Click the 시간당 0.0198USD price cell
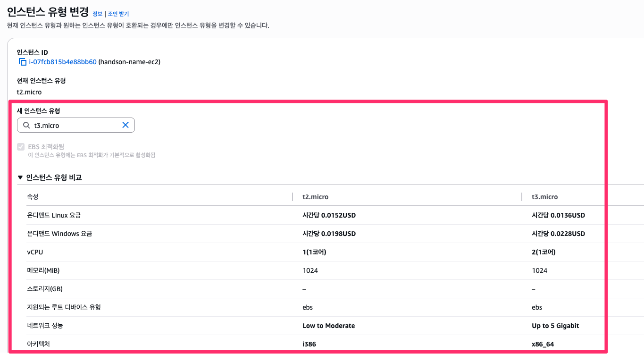This screenshot has width=644, height=354. (x=329, y=234)
